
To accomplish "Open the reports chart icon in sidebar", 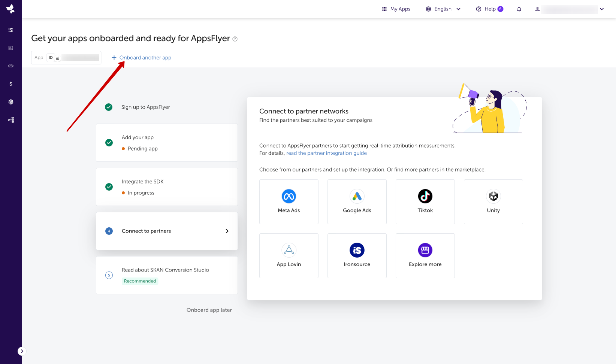I will pos(11,48).
